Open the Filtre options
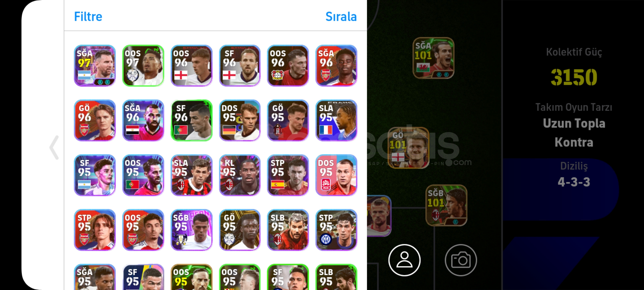The image size is (644, 290). [88, 17]
